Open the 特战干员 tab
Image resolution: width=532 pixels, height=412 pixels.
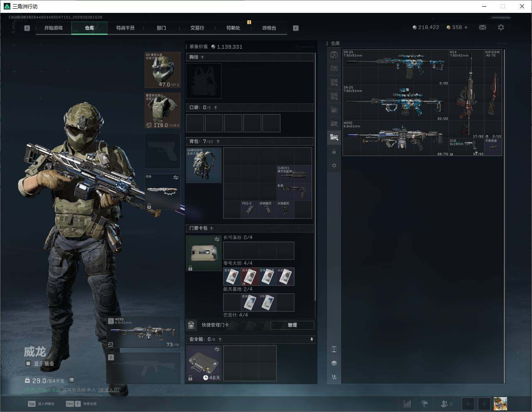(125, 28)
